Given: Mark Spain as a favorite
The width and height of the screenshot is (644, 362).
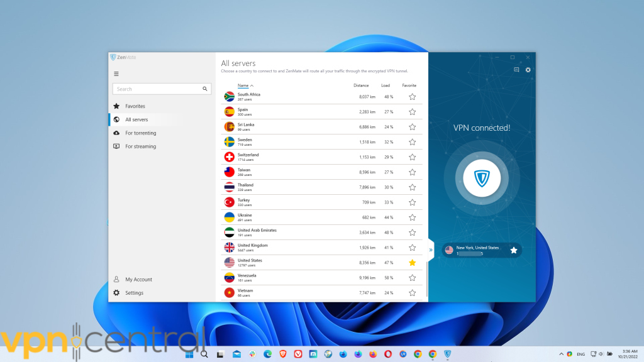Looking at the screenshot, I should click(413, 112).
